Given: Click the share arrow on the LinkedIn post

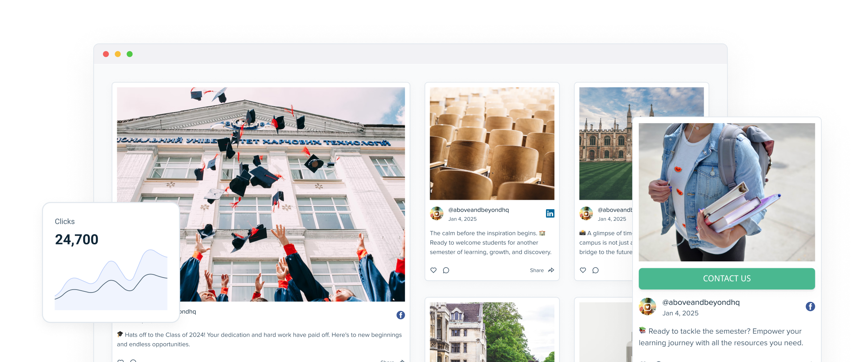Looking at the screenshot, I should 551,270.
